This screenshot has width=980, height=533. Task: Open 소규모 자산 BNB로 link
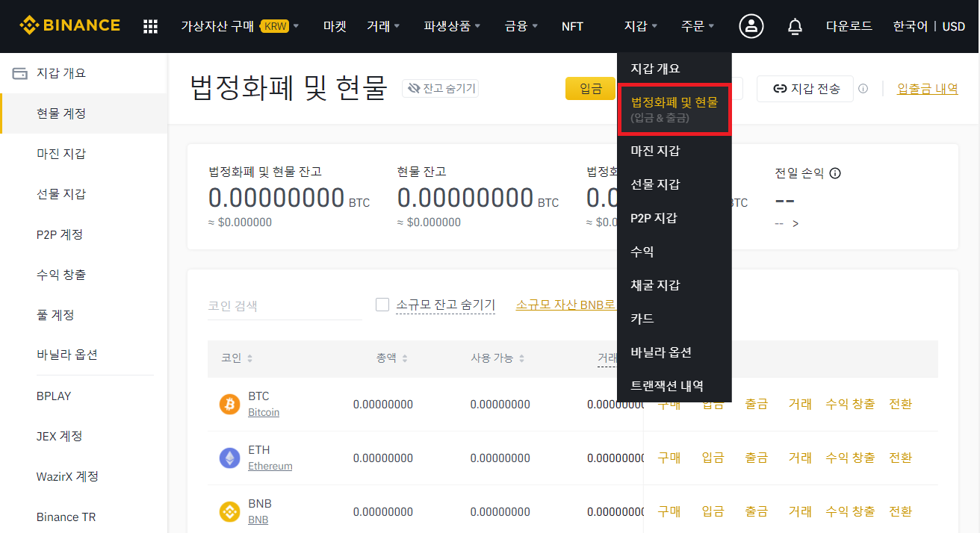(x=566, y=305)
